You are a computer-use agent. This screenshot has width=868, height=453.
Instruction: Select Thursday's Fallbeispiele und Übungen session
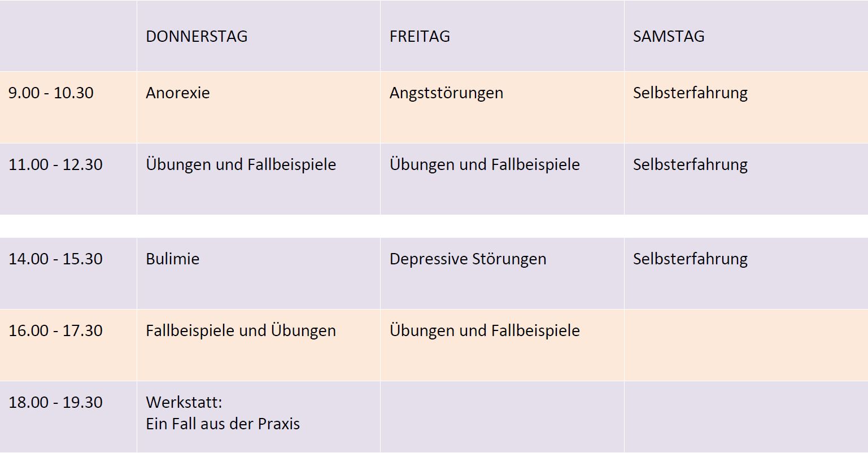pyautogui.click(x=241, y=330)
